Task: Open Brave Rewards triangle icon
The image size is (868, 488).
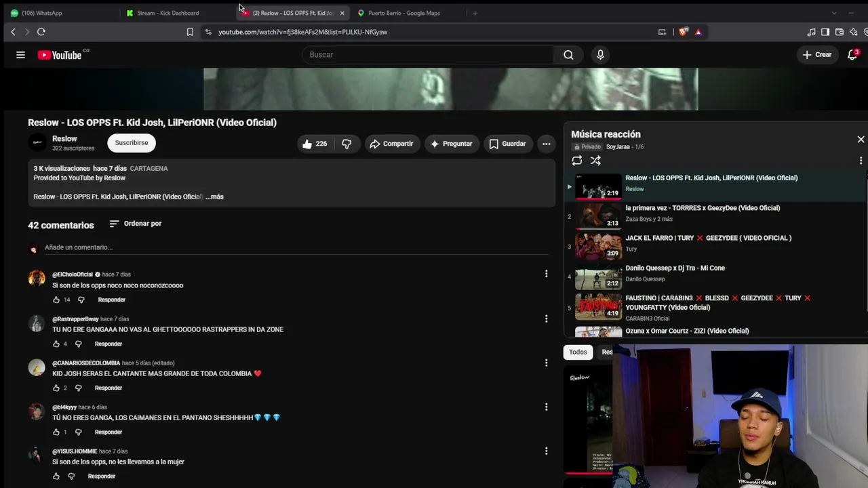Action: 698,32
